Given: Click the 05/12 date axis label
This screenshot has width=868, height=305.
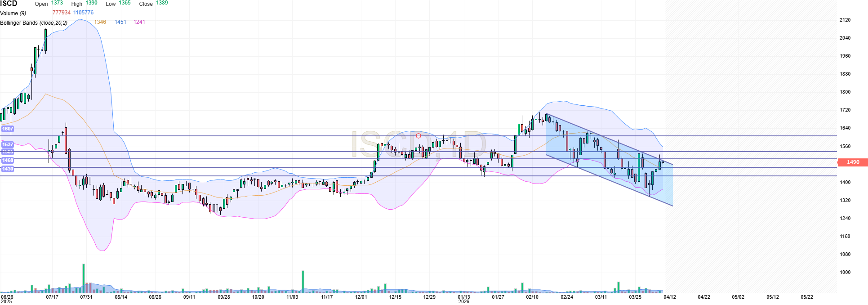Looking at the screenshot, I should point(773,297).
